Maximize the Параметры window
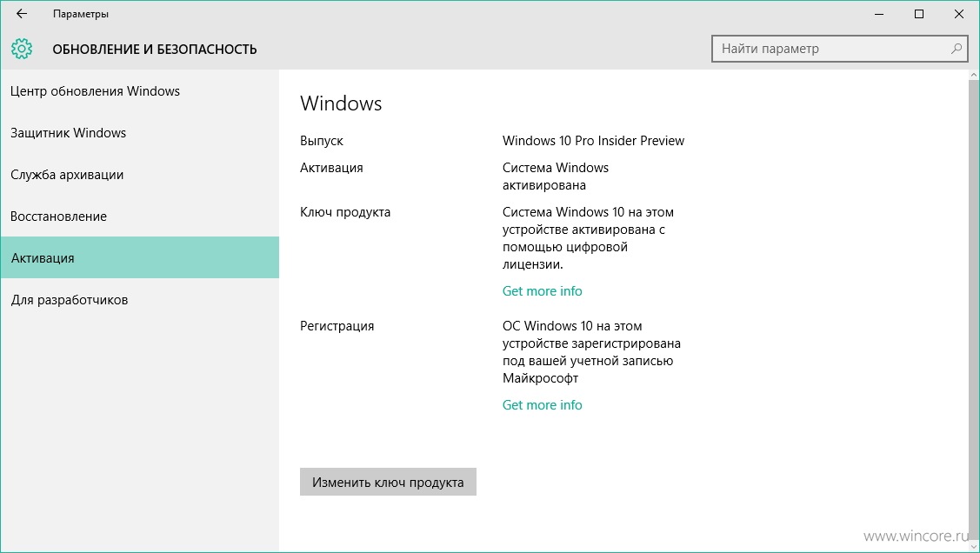 919,14
